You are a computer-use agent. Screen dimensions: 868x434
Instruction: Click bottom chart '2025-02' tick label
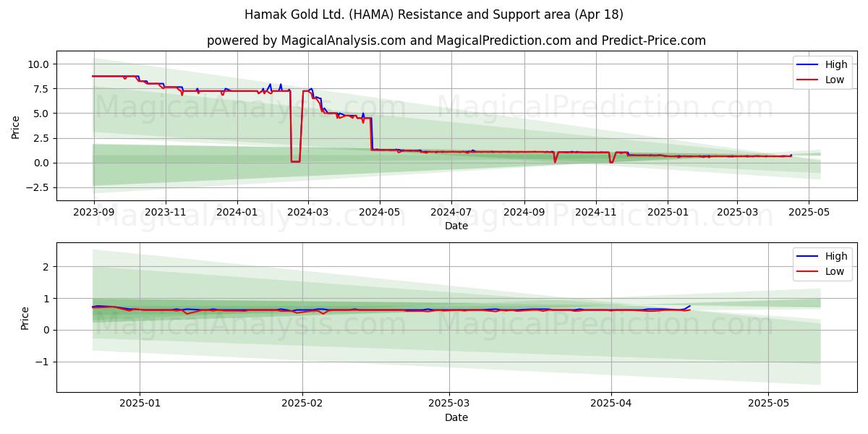coord(302,403)
